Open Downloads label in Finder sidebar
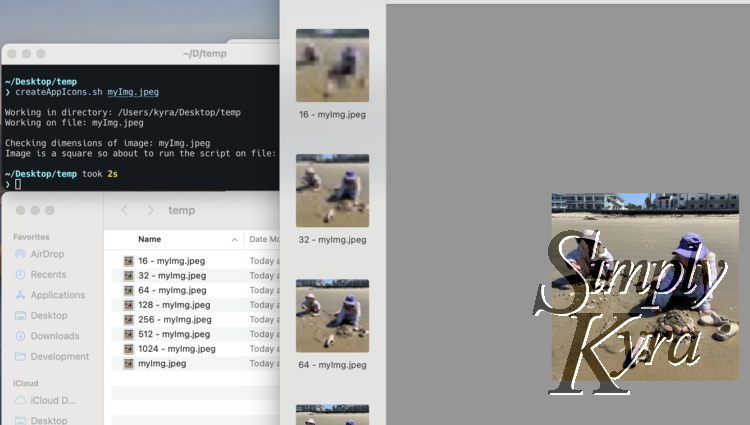 (55, 336)
